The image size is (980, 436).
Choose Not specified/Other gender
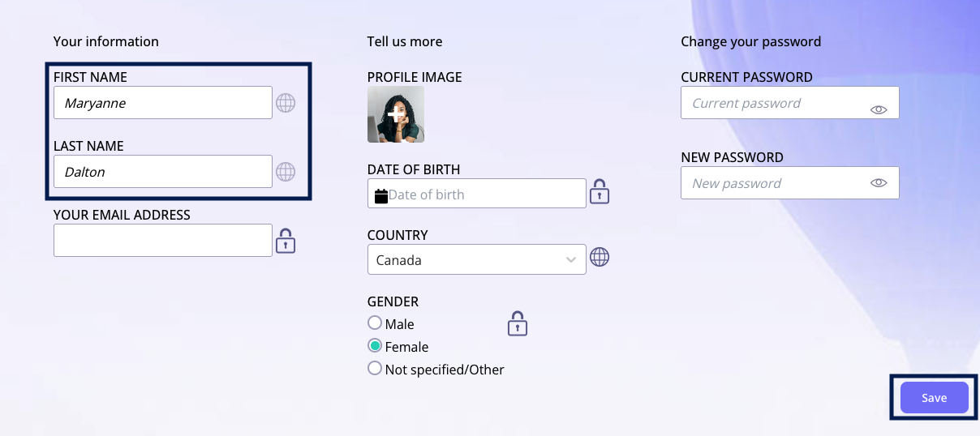[x=375, y=368]
